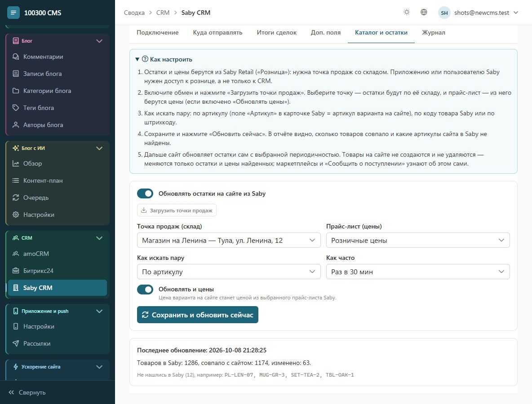This screenshot has height=404, width=532.
Task: Toggle light theme sun icon
Action: tap(407, 12)
